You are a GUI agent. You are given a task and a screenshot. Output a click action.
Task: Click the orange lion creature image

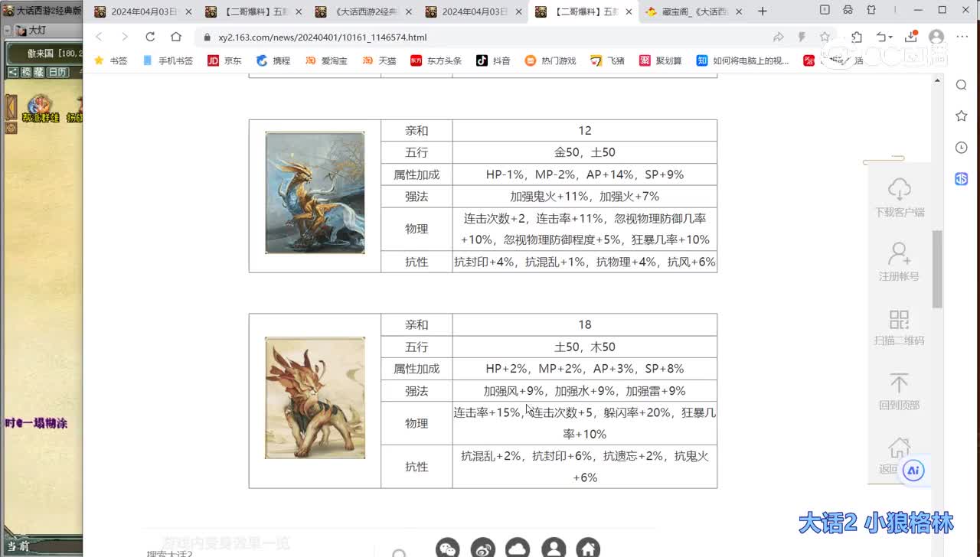pos(315,398)
